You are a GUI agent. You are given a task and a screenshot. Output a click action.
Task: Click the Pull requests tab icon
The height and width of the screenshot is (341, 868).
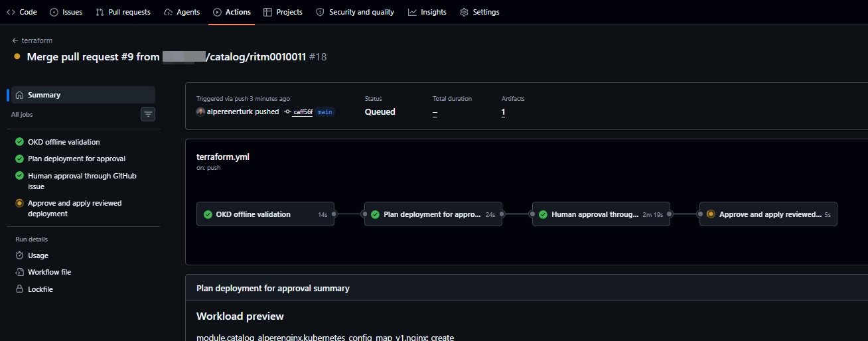100,12
